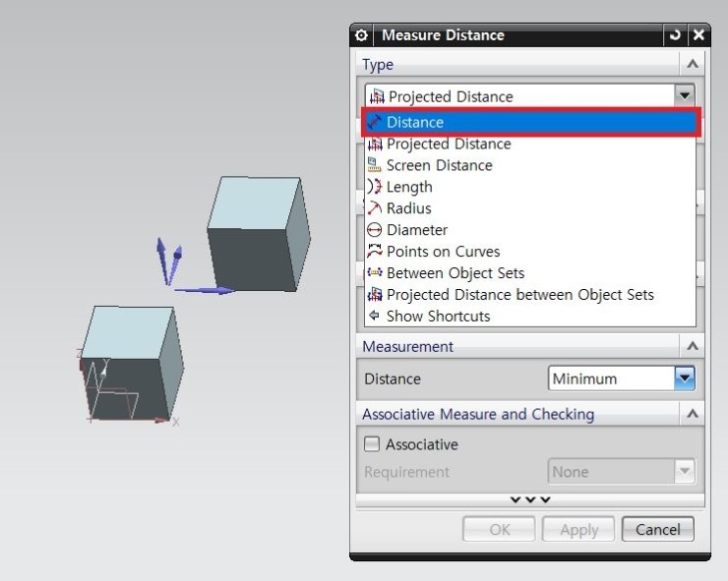Click the Screen Distance icon
The image size is (728, 581).
[374, 165]
